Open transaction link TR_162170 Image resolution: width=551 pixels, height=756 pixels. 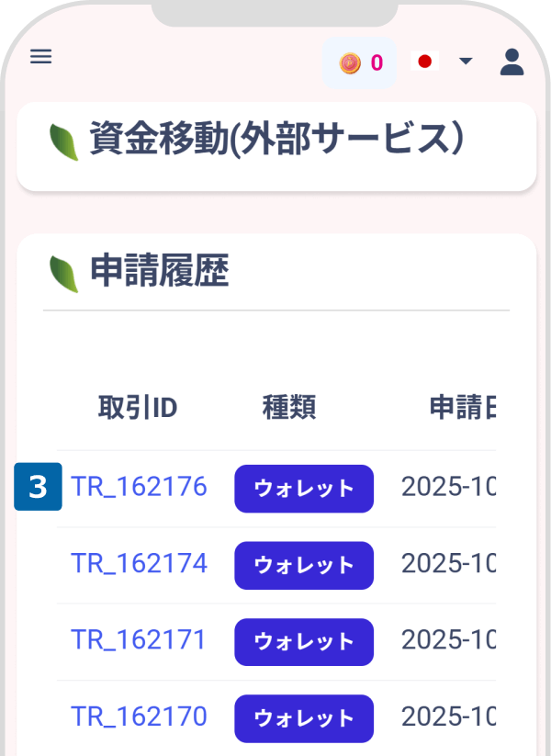tap(139, 716)
